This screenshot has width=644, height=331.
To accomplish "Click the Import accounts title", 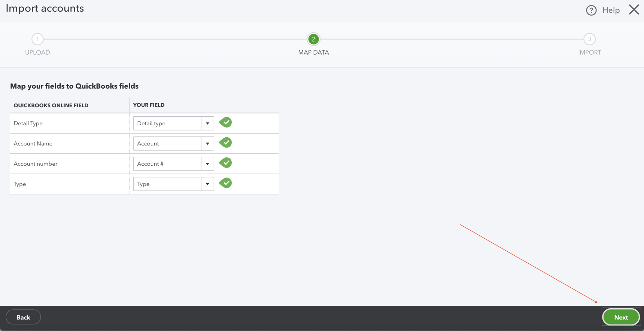I will pos(45,8).
